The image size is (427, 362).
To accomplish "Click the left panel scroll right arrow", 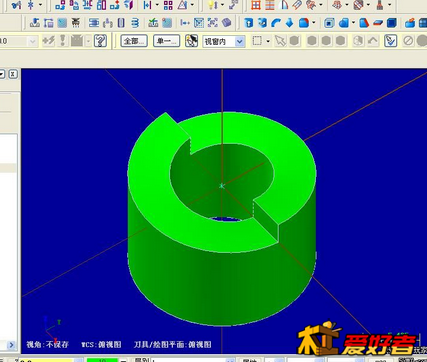I will 11,345.
